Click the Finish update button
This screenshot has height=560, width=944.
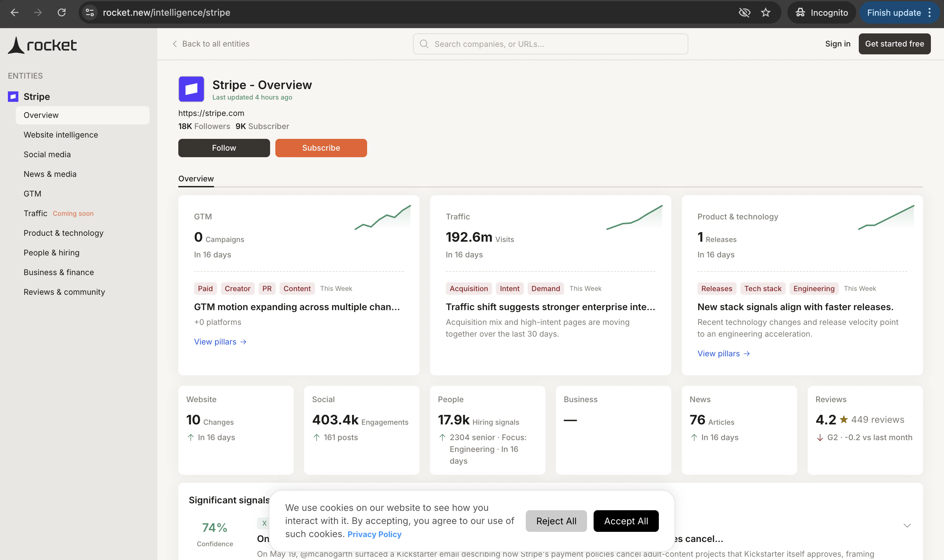click(894, 12)
